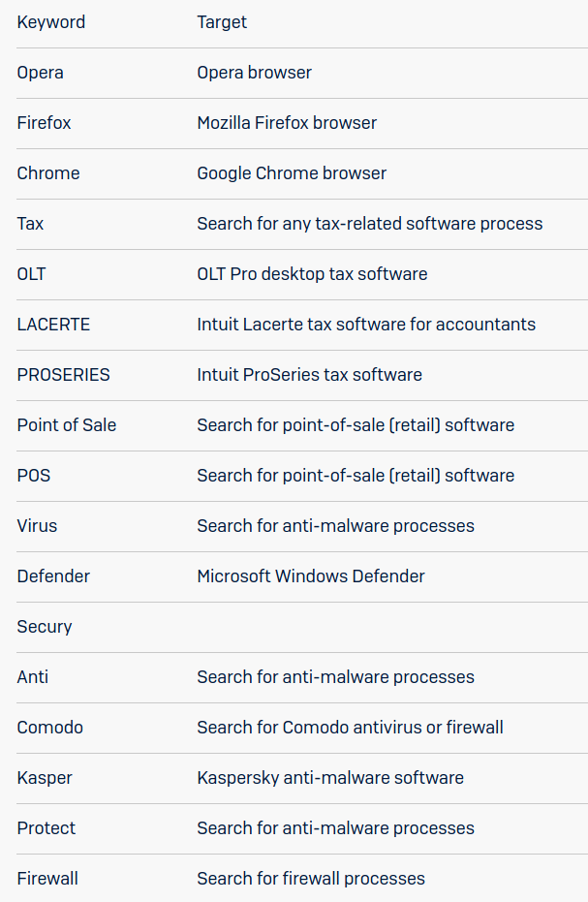The image size is (588, 902).
Task: Select "Kaspersky anti-malware software" text
Action: coord(330,778)
